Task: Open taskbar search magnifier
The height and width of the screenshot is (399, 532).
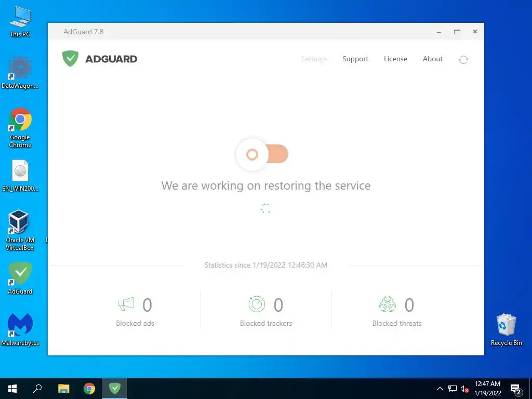Action: 37,389
